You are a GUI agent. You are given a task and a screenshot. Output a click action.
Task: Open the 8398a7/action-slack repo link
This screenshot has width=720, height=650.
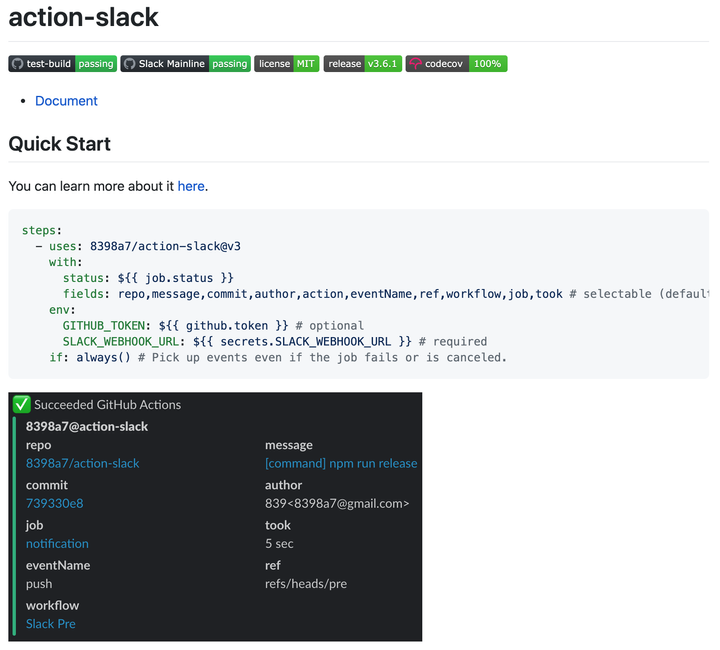(x=83, y=463)
